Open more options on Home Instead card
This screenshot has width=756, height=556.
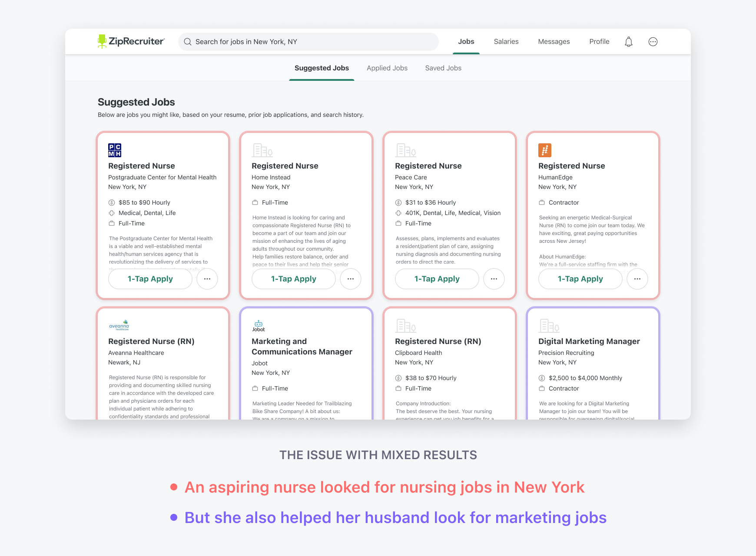pyautogui.click(x=351, y=279)
